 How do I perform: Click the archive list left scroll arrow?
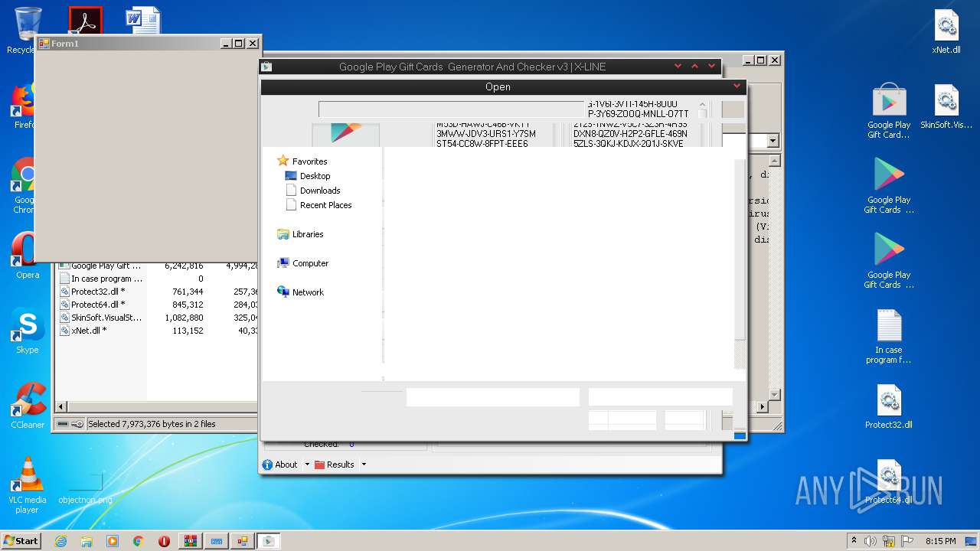(62, 406)
